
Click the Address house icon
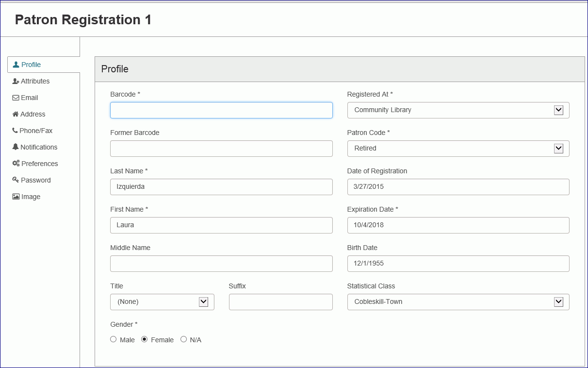[16, 114]
